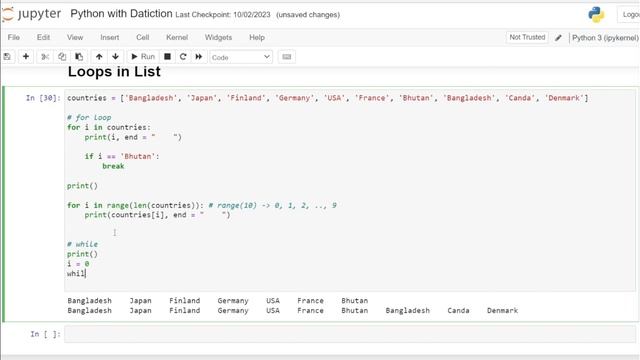Open the Help menu
The height and width of the screenshot is (360, 640).
click(257, 37)
